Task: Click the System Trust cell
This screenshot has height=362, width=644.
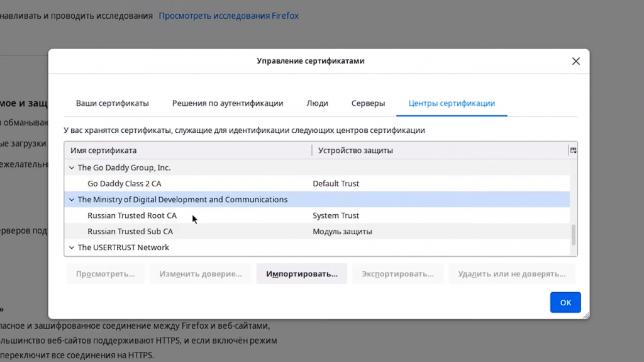Action: point(336,215)
